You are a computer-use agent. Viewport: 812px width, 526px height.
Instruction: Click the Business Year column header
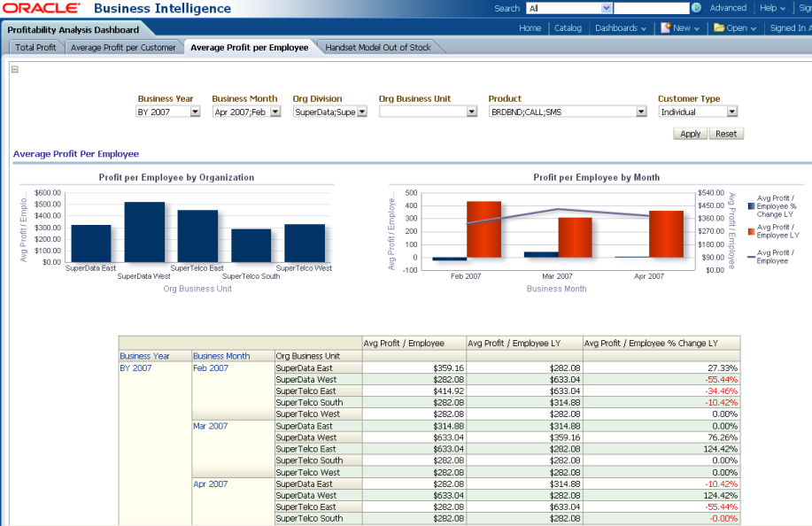(x=144, y=356)
